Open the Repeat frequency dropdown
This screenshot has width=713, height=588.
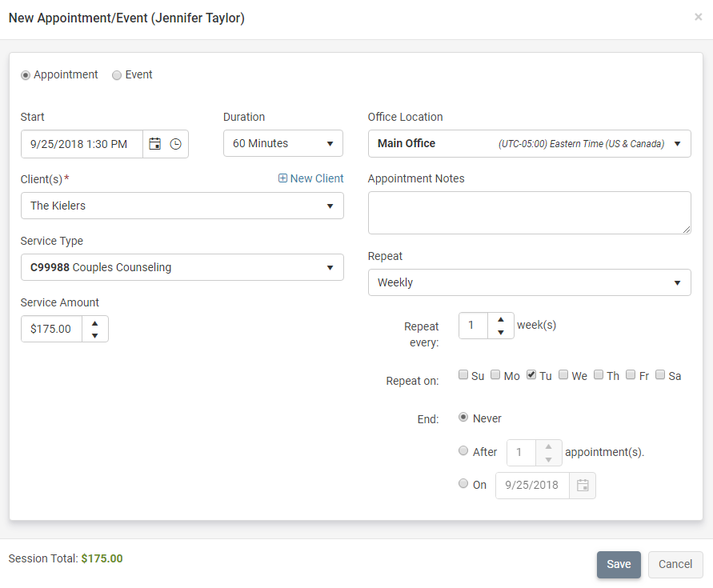click(x=529, y=282)
